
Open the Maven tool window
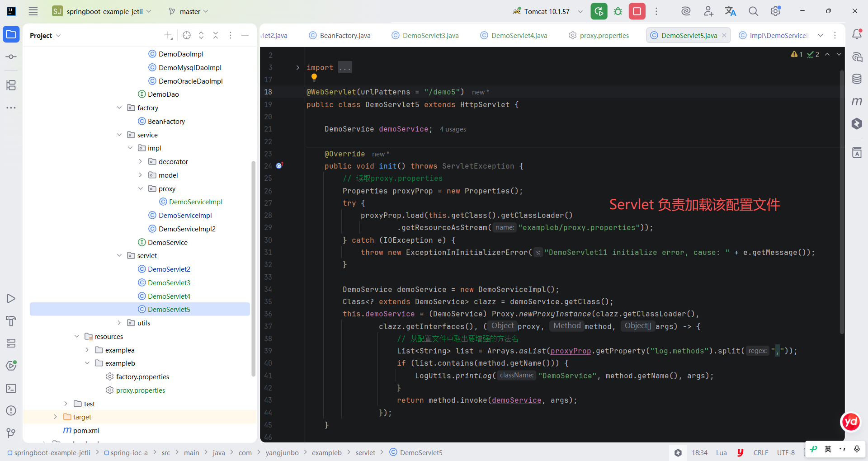(x=857, y=101)
